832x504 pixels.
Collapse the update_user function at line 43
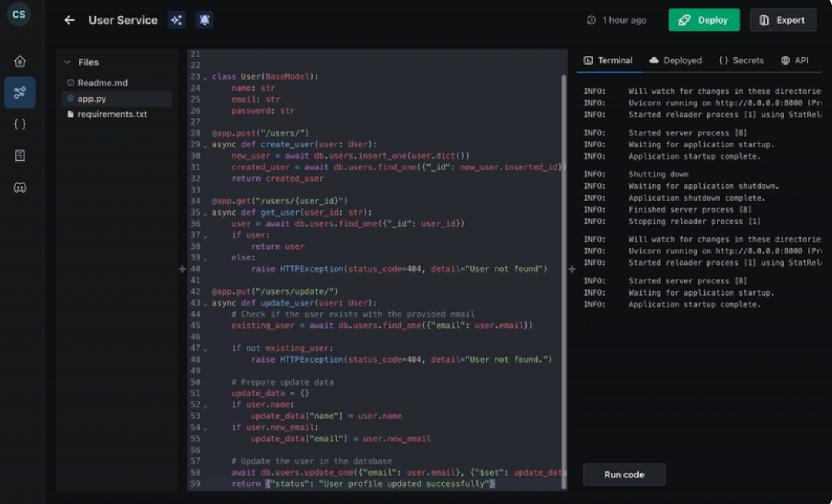click(206, 303)
